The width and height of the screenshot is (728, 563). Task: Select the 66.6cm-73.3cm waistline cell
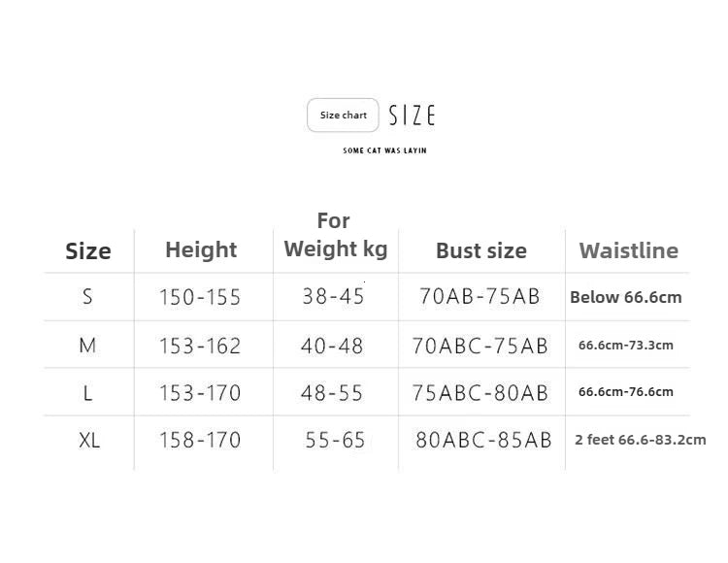click(625, 345)
